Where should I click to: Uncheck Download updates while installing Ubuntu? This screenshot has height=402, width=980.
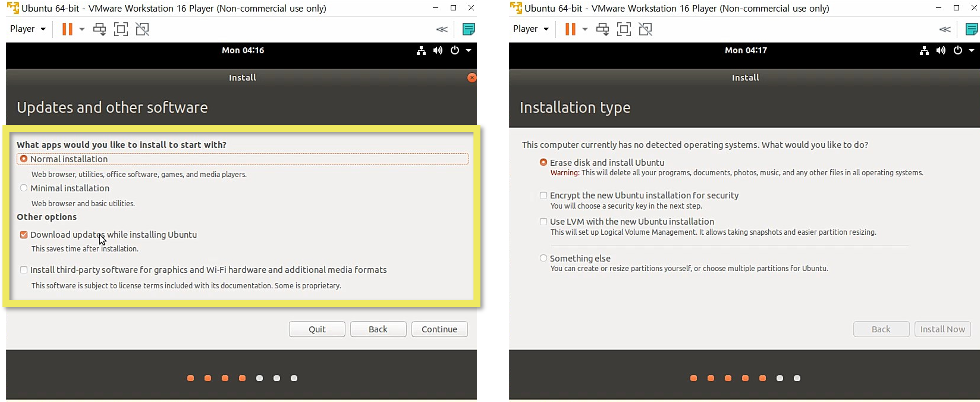point(24,234)
